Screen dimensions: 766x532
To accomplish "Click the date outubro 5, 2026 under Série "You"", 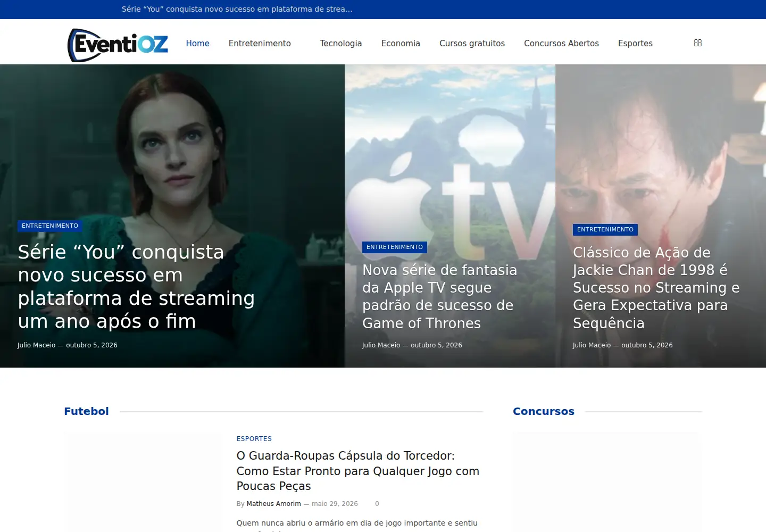I will pos(91,345).
